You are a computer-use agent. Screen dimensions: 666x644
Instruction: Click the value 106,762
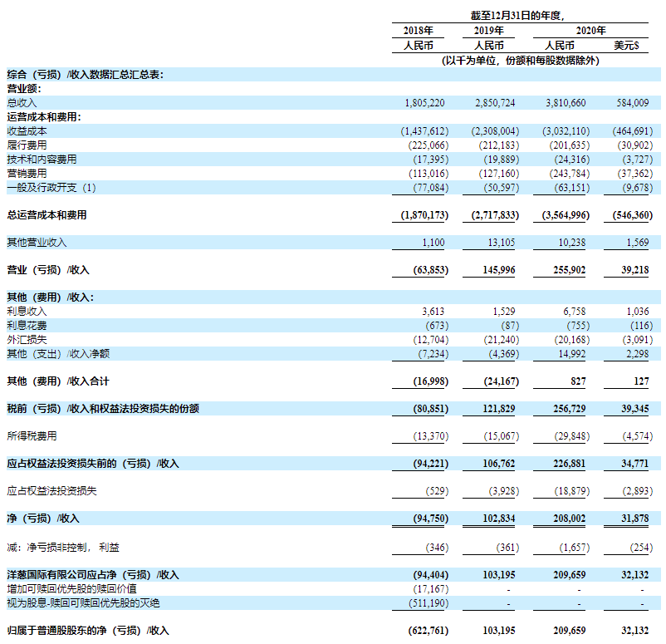pos(498,464)
